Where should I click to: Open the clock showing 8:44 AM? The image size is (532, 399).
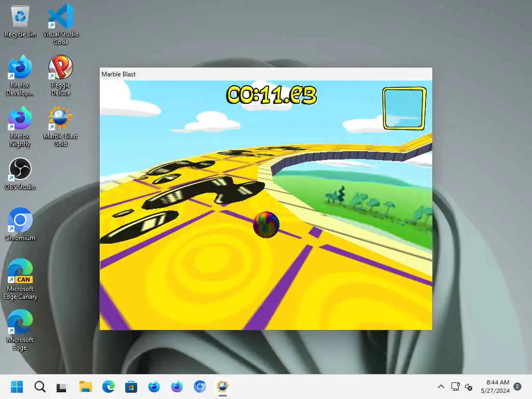(x=495, y=387)
